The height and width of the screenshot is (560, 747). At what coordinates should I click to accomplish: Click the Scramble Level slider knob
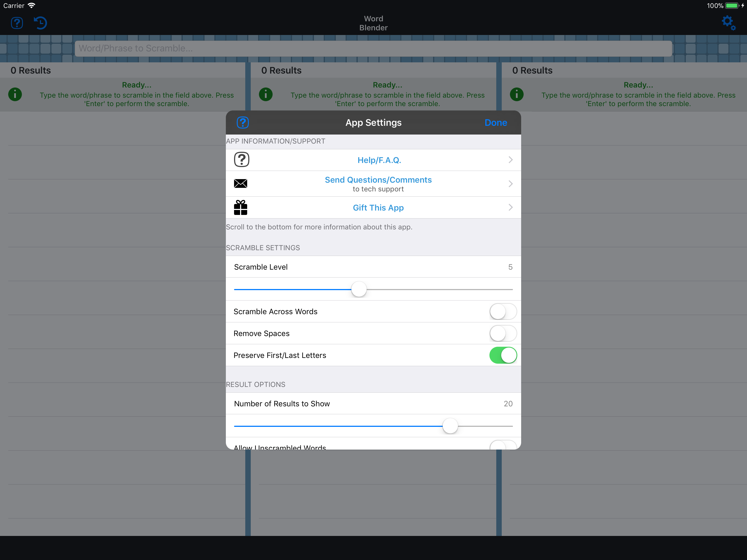[x=359, y=290]
